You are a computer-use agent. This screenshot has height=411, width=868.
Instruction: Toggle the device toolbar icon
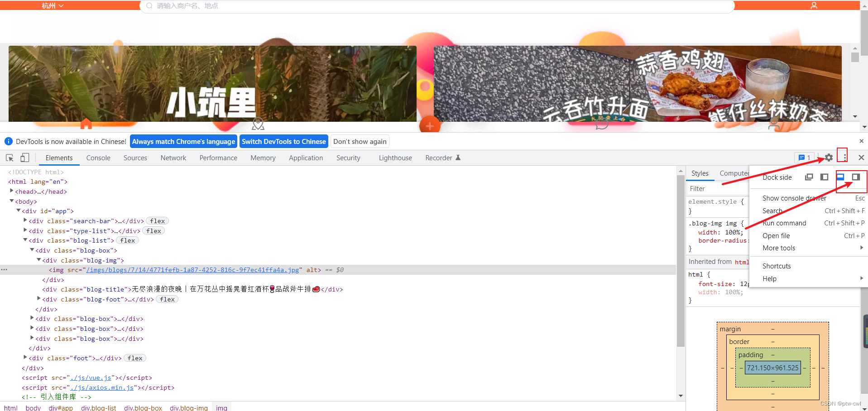tap(25, 158)
